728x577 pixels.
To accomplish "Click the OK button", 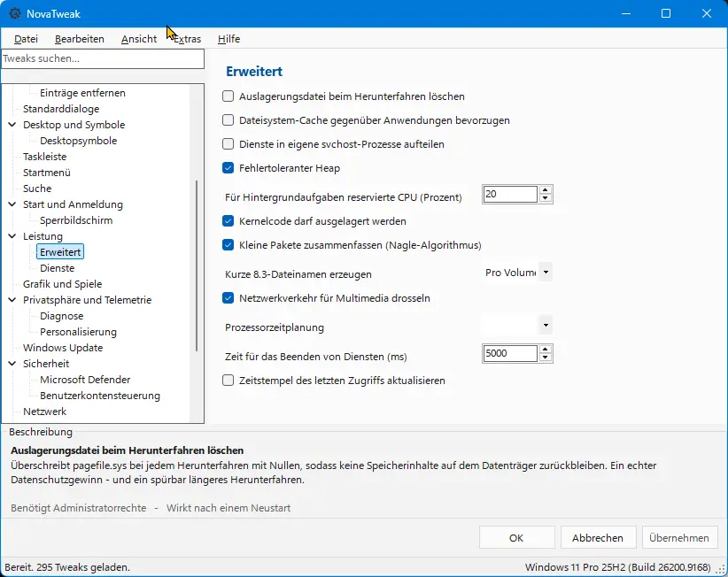I will click(x=516, y=537).
